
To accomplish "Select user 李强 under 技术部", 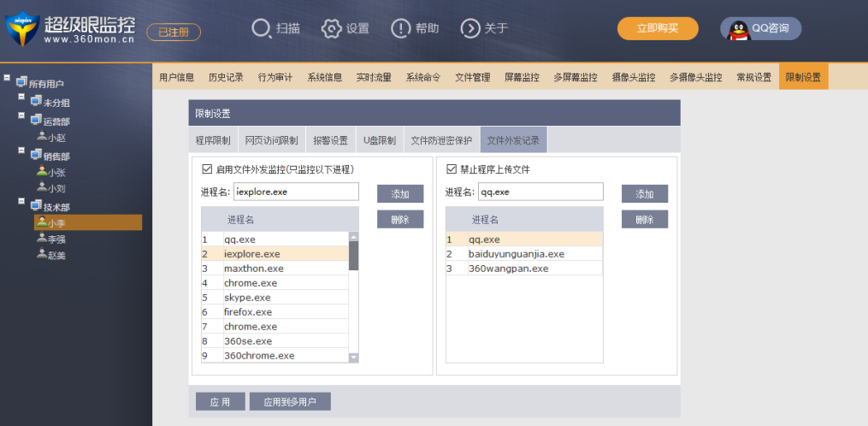I will [x=56, y=240].
